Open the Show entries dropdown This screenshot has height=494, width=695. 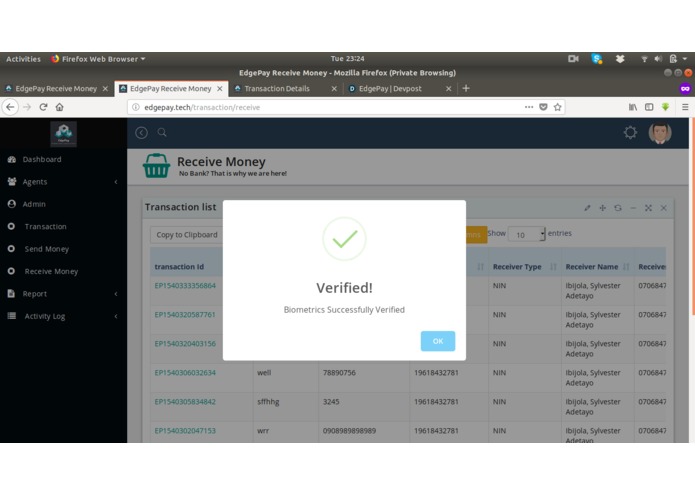527,234
